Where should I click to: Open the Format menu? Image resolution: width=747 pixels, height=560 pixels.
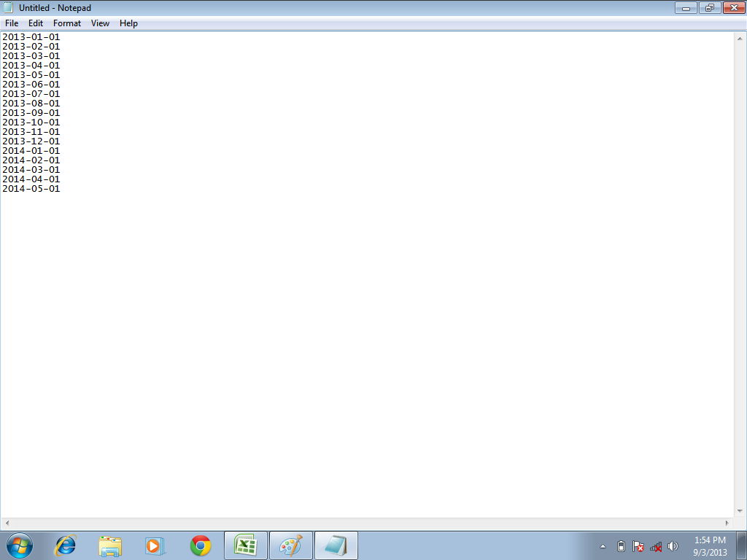tap(67, 23)
